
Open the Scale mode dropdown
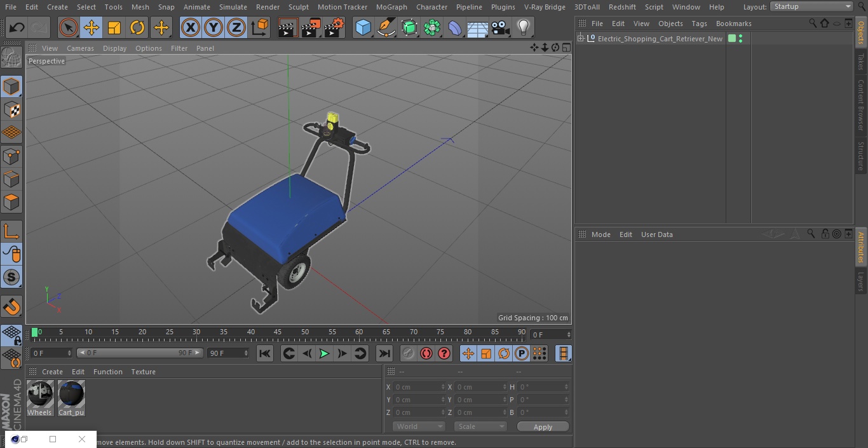pos(480,426)
